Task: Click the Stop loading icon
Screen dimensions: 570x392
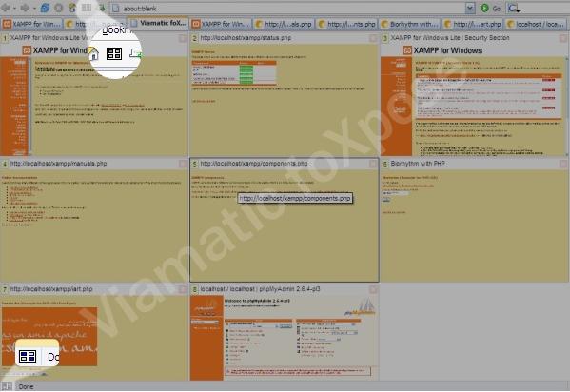Action: click(59, 8)
